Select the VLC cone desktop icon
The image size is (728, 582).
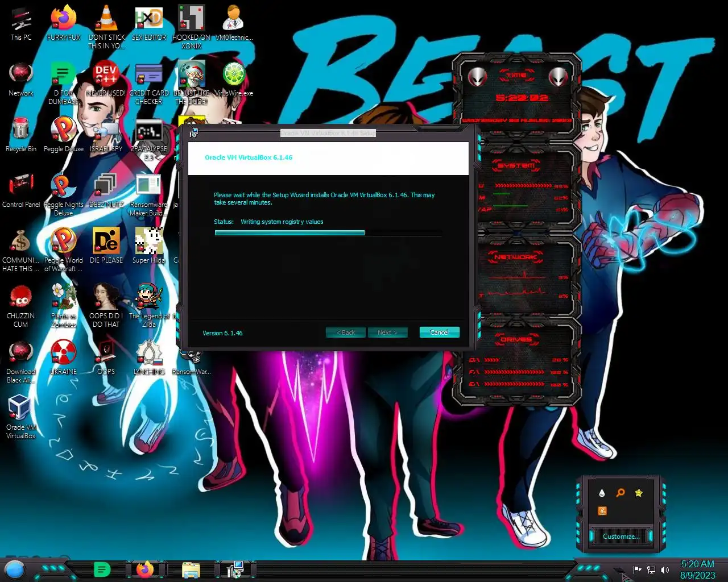106,26
